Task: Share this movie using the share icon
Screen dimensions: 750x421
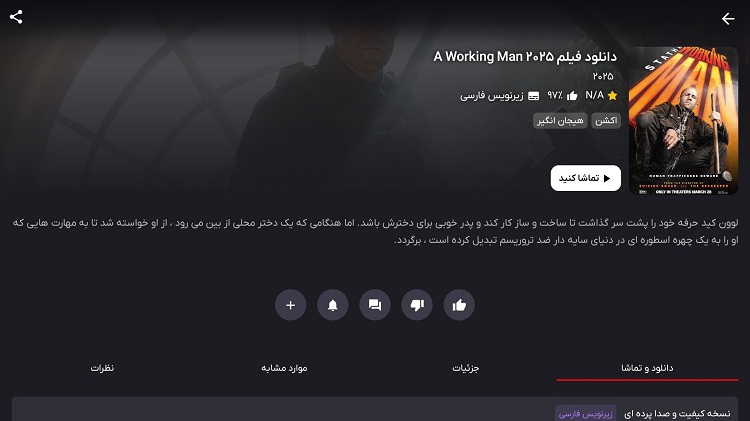Action: pos(16,17)
